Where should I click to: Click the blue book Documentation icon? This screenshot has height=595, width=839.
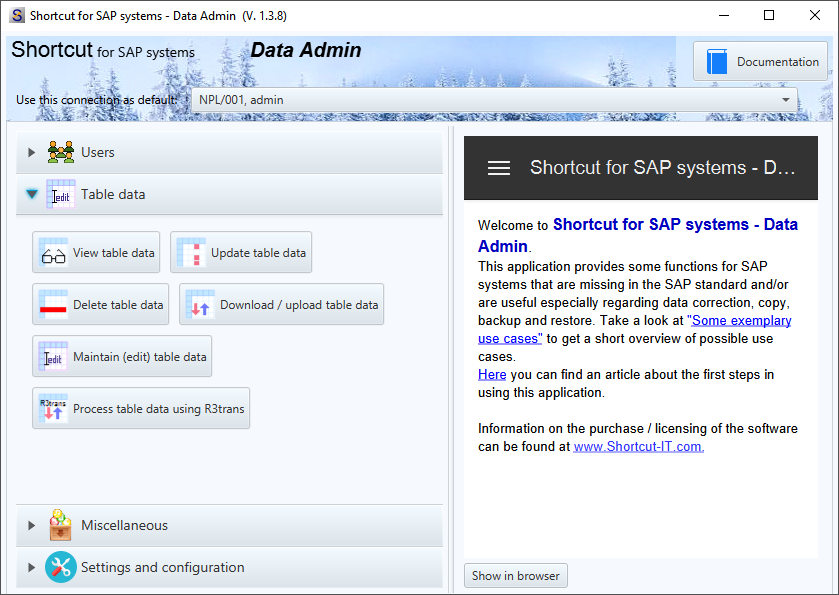[x=717, y=62]
